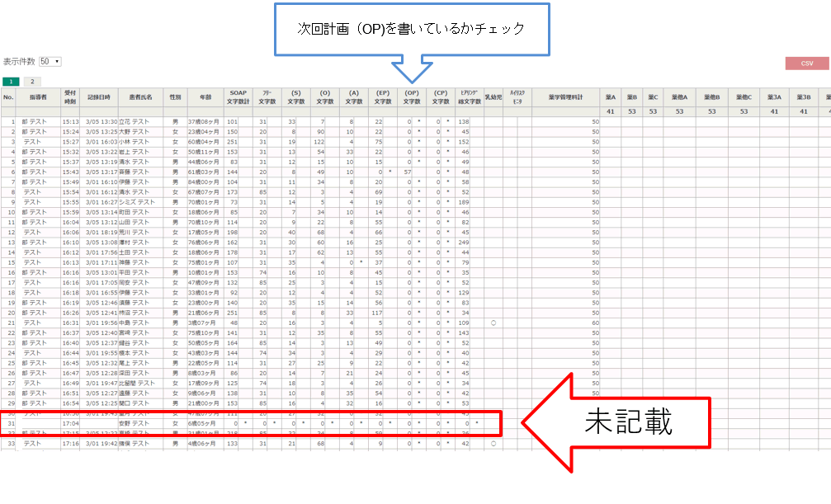Click the 薬他B column header
The width and height of the screenshot is (831, 504).
(x=712, y=97)
